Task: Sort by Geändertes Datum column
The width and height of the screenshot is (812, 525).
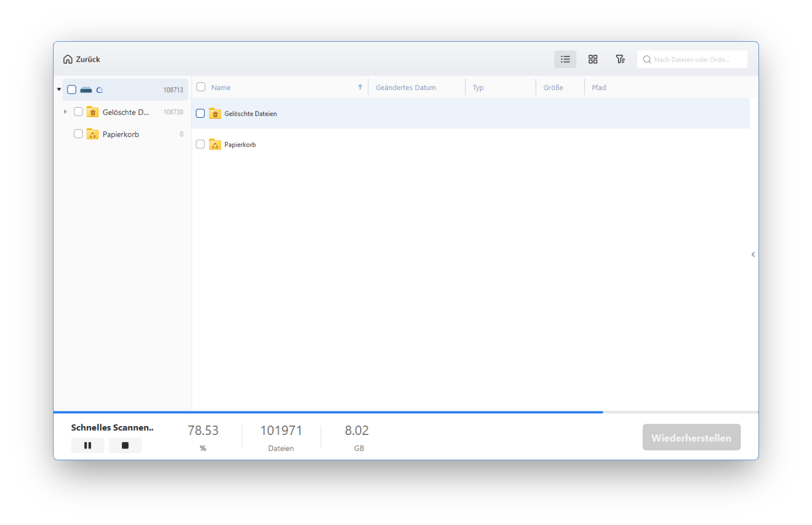Action: 405,88
